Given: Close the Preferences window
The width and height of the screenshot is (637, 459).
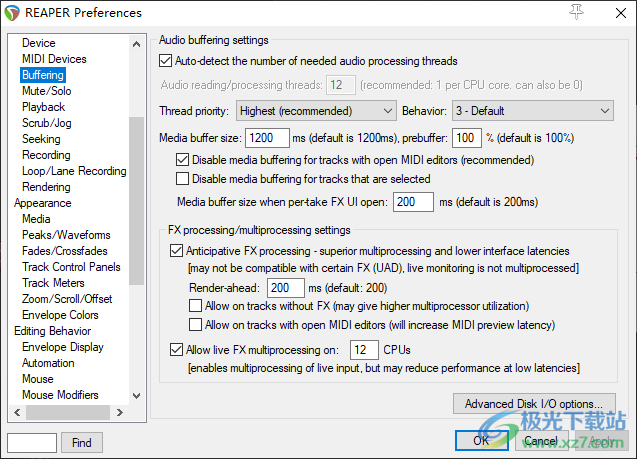Looking at the screenshot, I should (x=614, y=13).
